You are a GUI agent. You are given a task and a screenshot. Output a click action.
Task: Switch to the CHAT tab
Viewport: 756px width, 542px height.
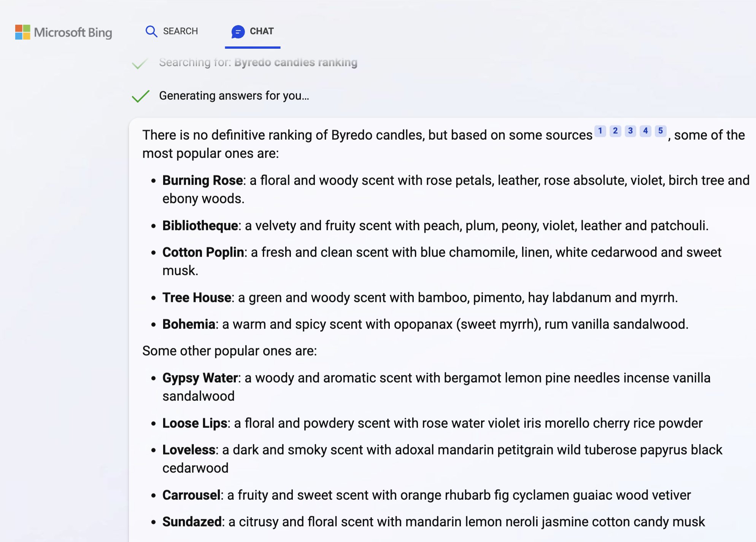253,32
